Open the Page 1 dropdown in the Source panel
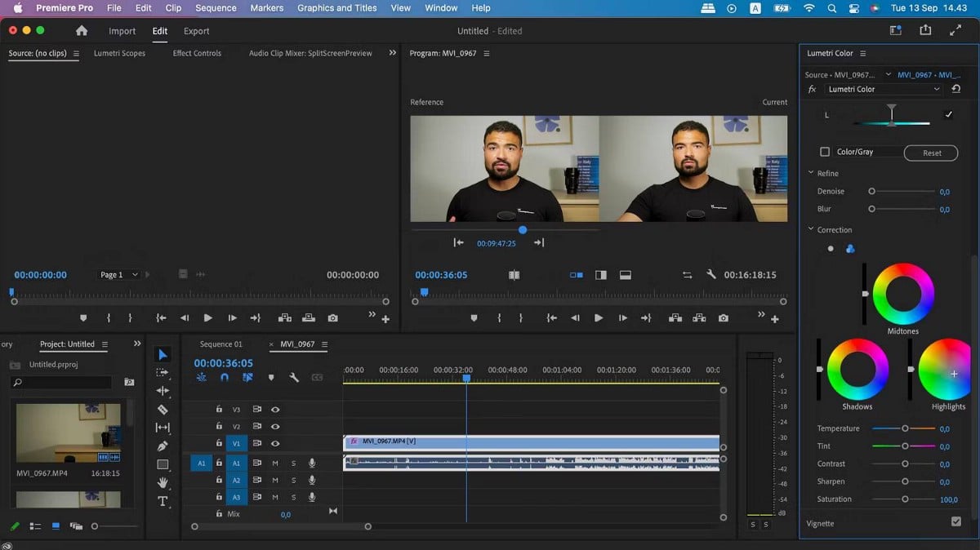This screenshot has height=550, width=980. click(x=118, y=275)
